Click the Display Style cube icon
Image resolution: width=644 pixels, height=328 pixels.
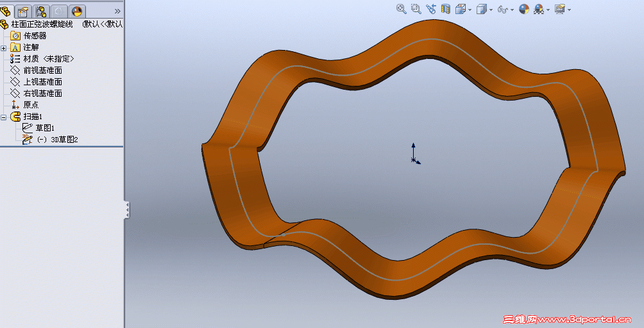click(481, 9)
